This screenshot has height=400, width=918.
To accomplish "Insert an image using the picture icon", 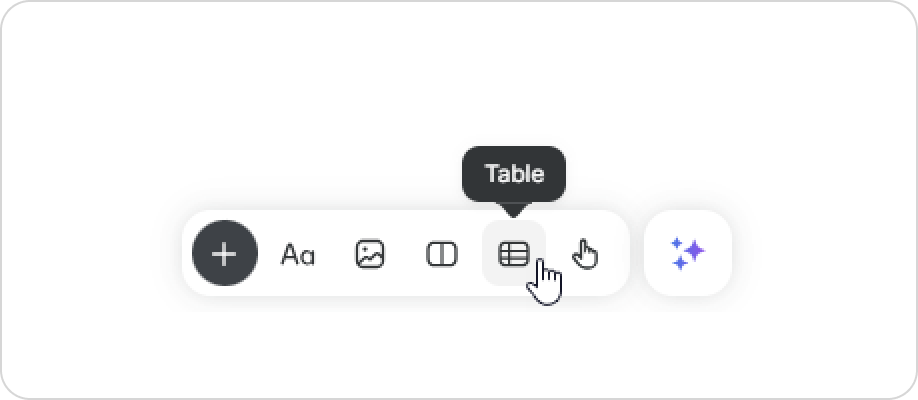I will point(370,254).
